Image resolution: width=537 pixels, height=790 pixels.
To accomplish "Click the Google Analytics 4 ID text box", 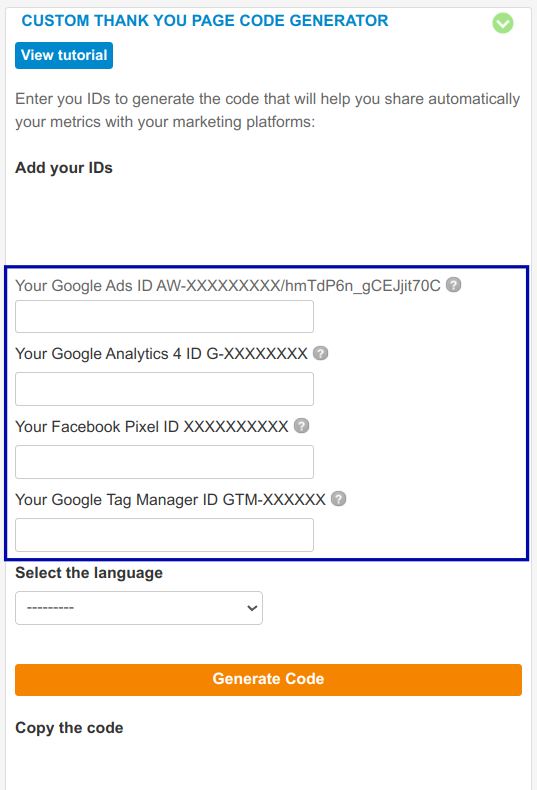I will (164, 389).
